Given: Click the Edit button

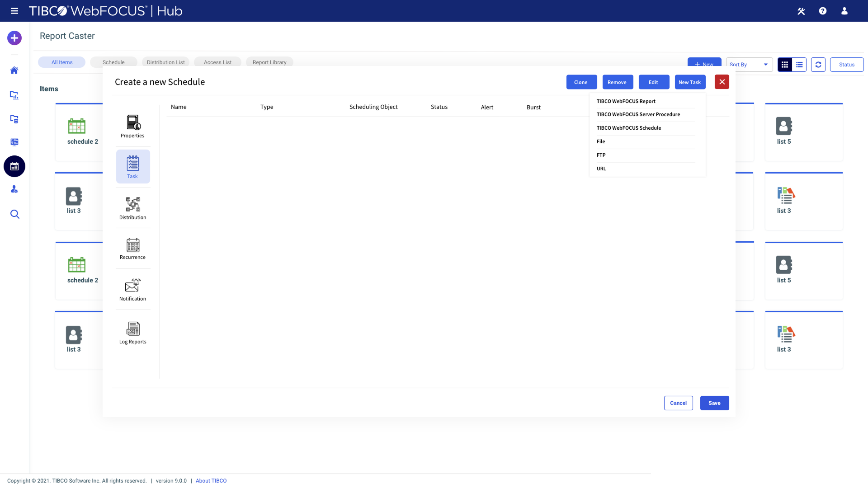Looking at the screenshot, I should [x=654, y=82].
